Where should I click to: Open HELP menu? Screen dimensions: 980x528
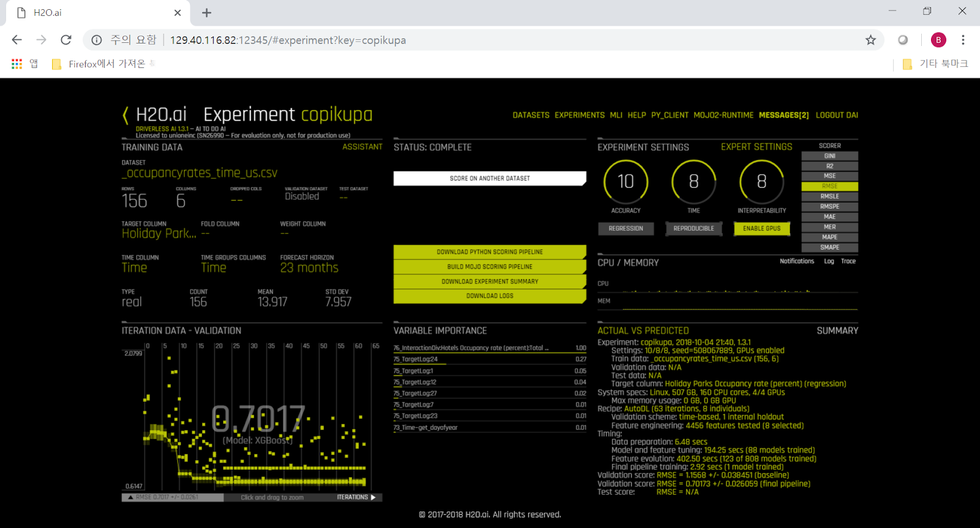[x=636, y=115]
